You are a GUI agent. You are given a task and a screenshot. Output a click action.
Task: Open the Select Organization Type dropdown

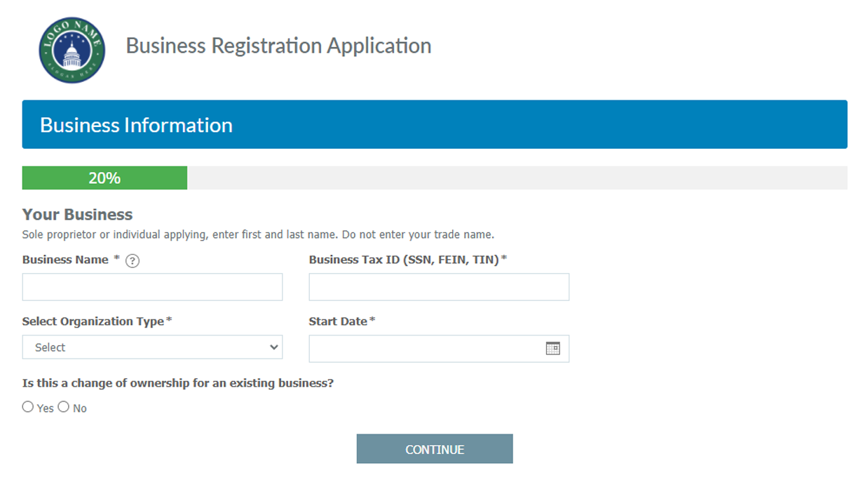click(x=152, y=347)
